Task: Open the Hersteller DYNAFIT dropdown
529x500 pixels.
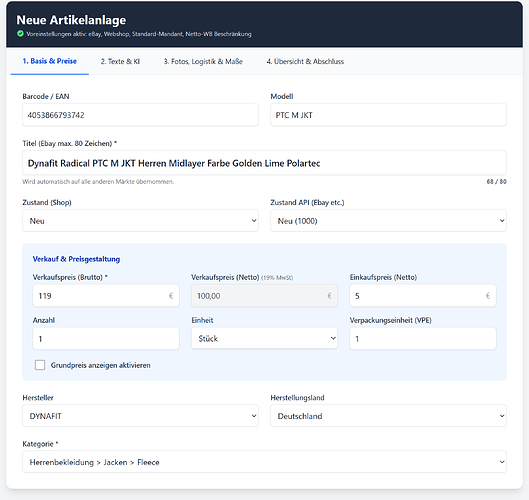Action: click(x=140, y=416)
